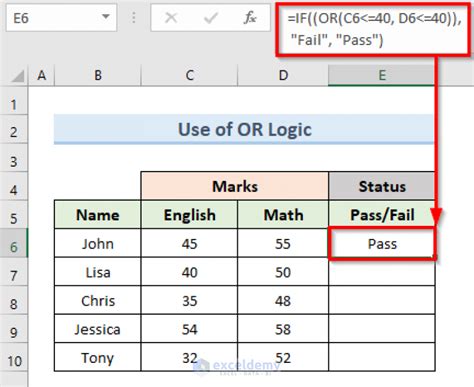
Task: Select column A header
Action: click(x=42, y=75)
